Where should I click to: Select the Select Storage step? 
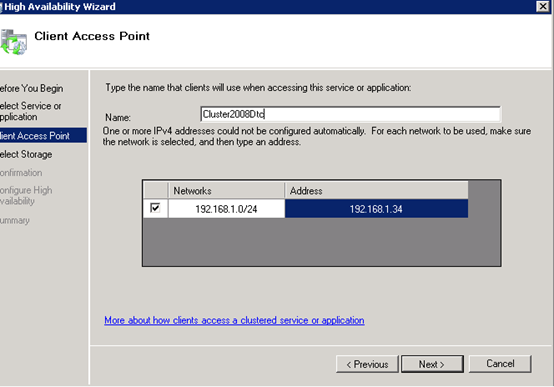click(x=26, y=154)
